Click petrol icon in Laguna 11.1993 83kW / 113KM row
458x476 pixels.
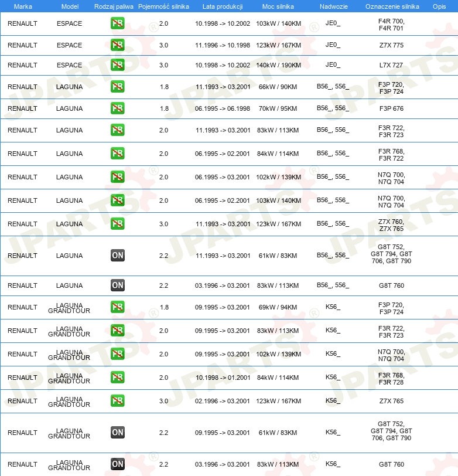(118, 130)
